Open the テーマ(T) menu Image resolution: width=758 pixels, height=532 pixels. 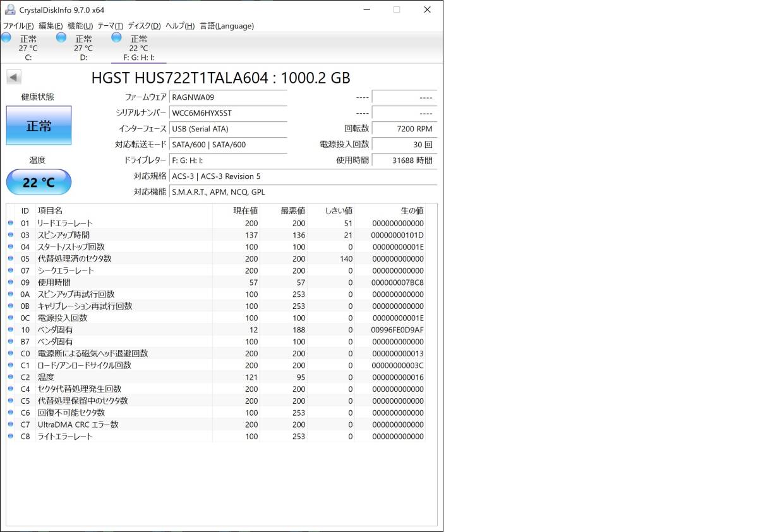(x=111, y=26)
